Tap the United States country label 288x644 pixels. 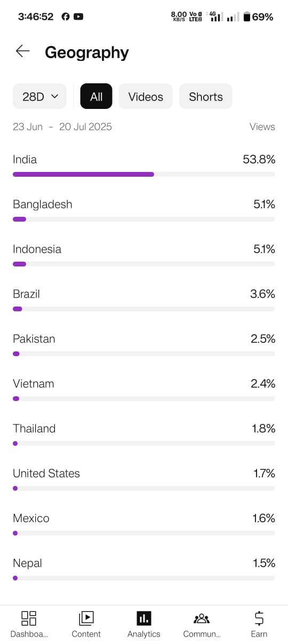(x=46, y=473)
